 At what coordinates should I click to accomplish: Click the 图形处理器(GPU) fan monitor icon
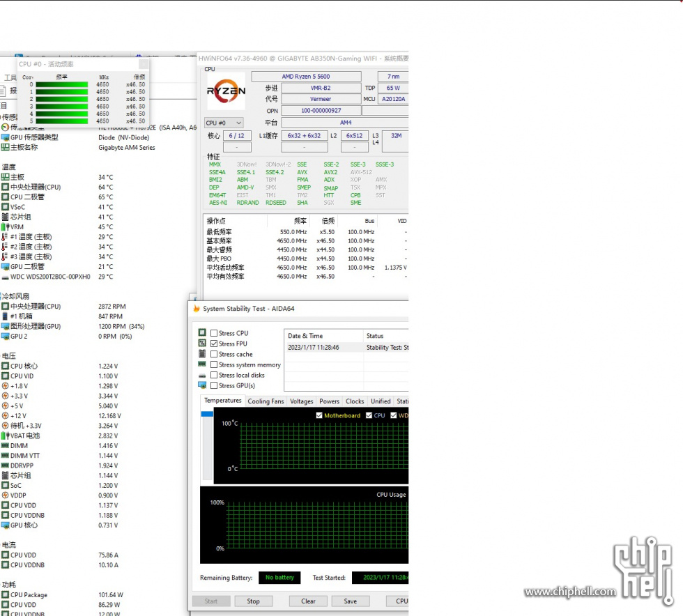pyautogui.click(x=6, y=326)
